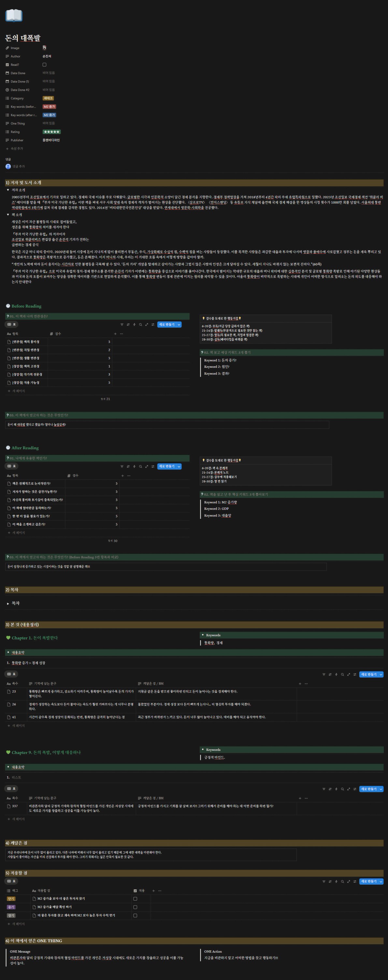
Task: Click automation lightning icon in Chapter 9 table
Action: 336,789
